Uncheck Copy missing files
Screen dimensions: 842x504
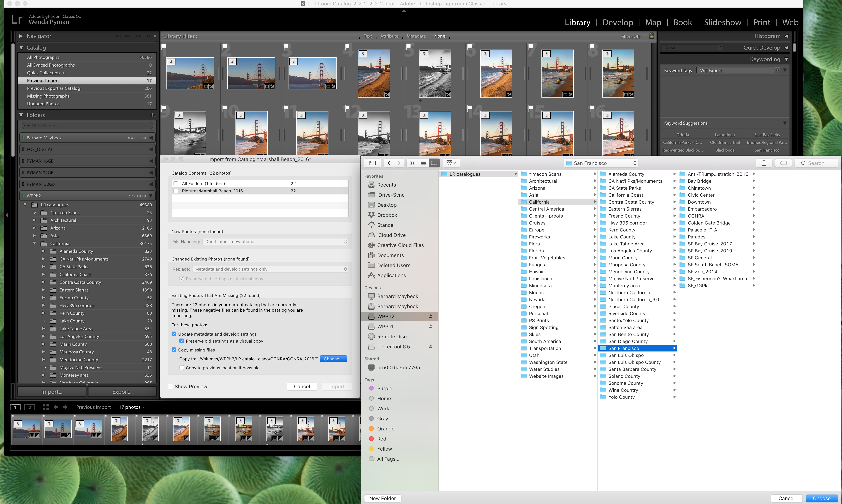tap(174, 350)
